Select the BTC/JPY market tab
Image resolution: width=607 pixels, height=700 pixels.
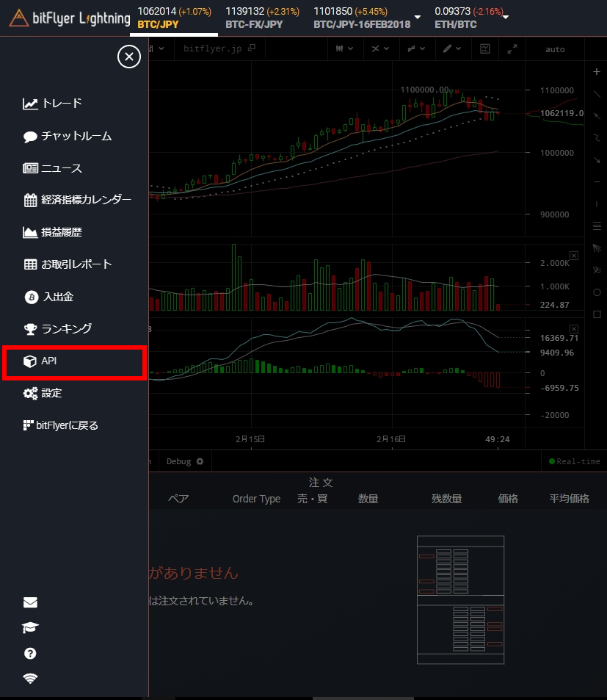coord(174,18)
